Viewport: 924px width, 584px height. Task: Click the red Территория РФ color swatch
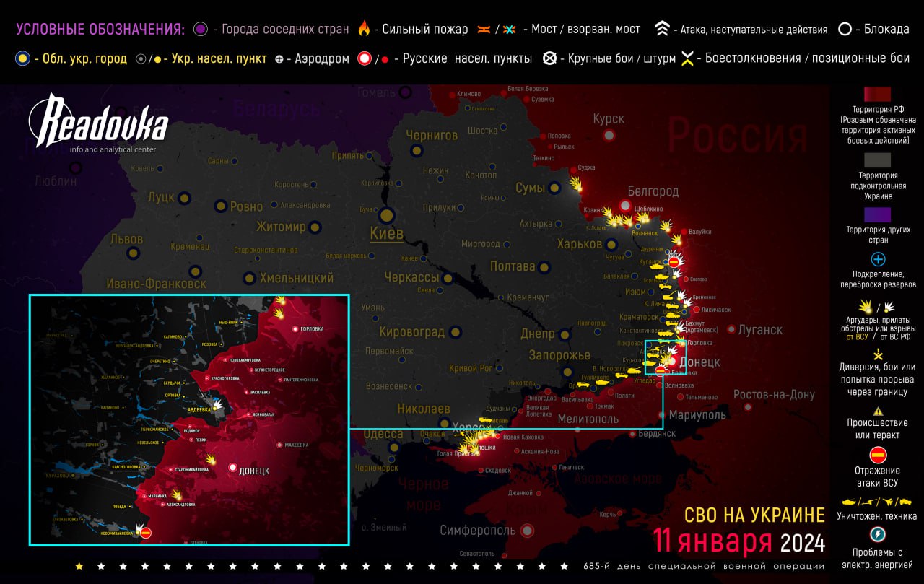pos(878,95)
